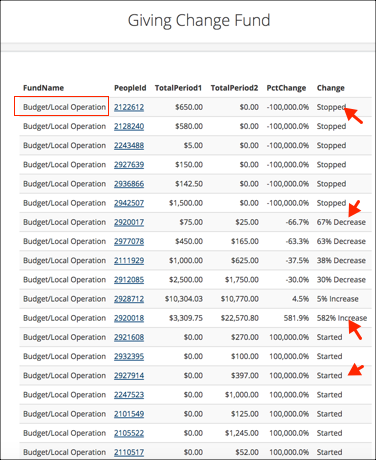376x460 pixels.
Task: Select the -37.5% percent change value
Action: [297, 261]
